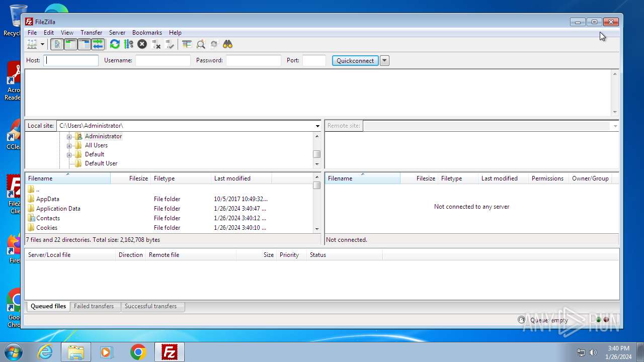Click the Priority column in queue

pos(292,255)
